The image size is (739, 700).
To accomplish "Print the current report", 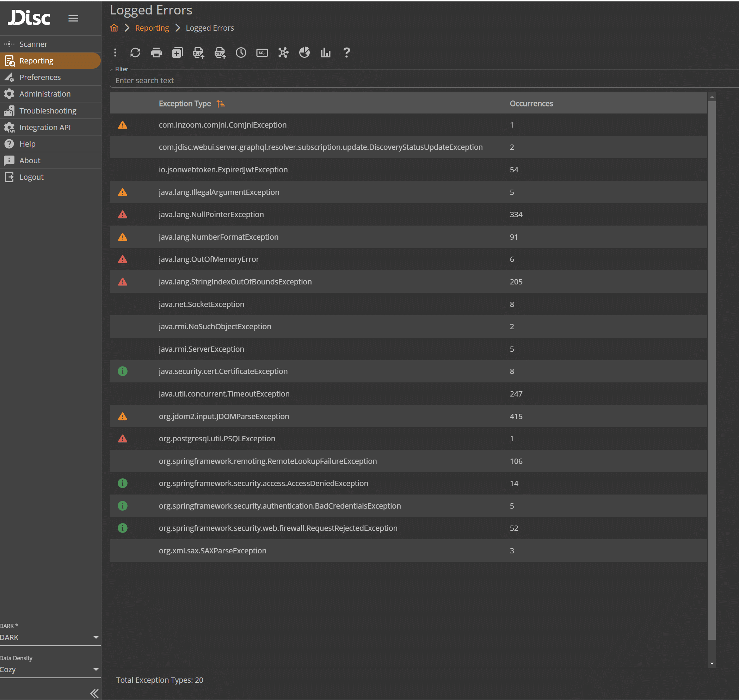I will pos(156,53).
